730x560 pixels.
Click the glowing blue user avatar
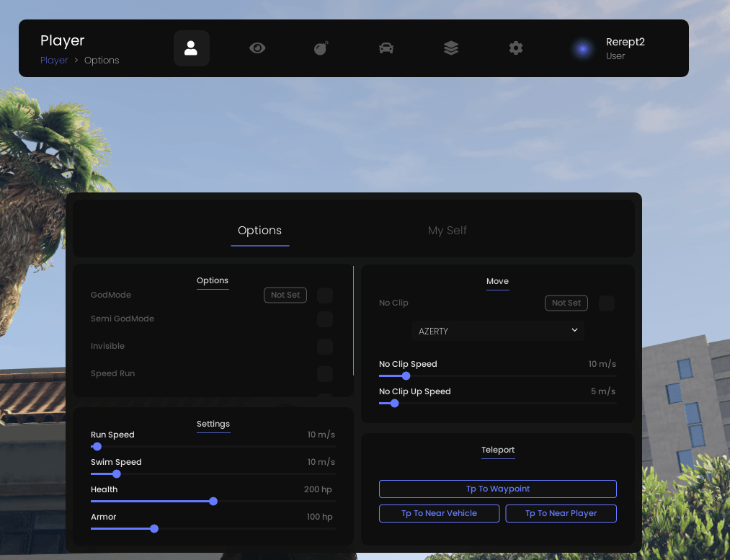582,48
